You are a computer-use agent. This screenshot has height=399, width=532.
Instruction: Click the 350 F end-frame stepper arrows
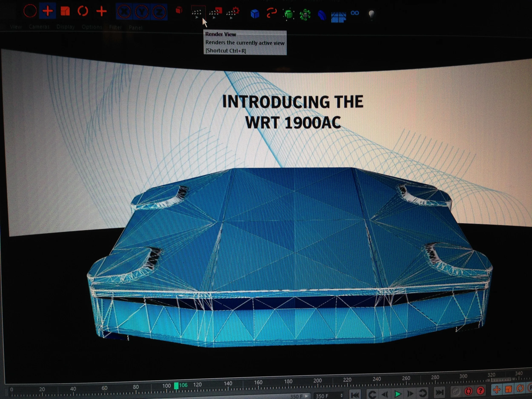(x=342, y=395)
